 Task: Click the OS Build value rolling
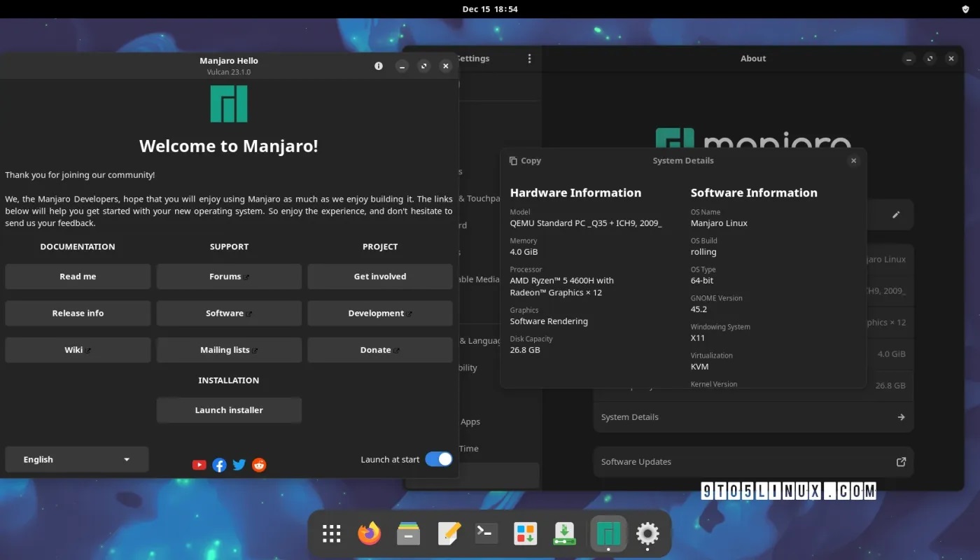[x=703, y=252]
